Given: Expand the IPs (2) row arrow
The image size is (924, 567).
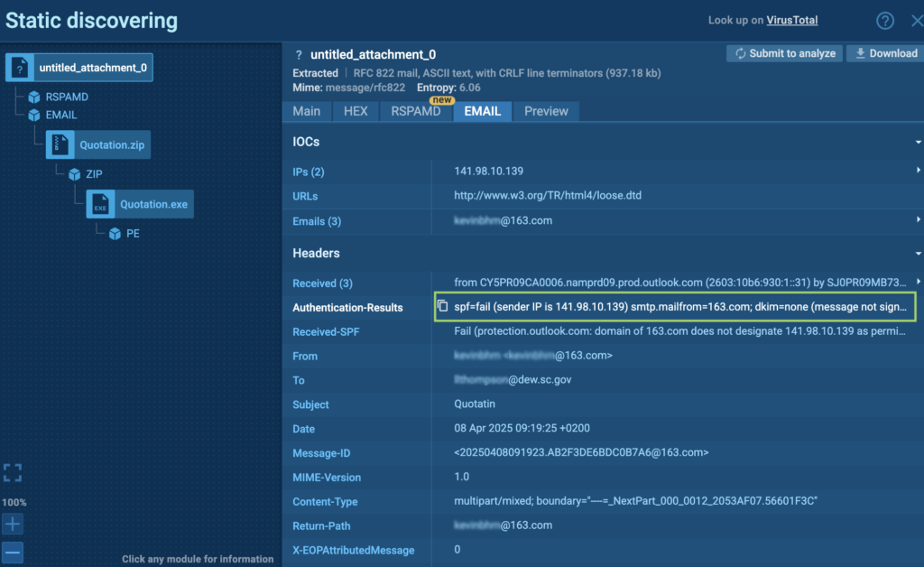Looking at the screenshot, I should 918,172.
